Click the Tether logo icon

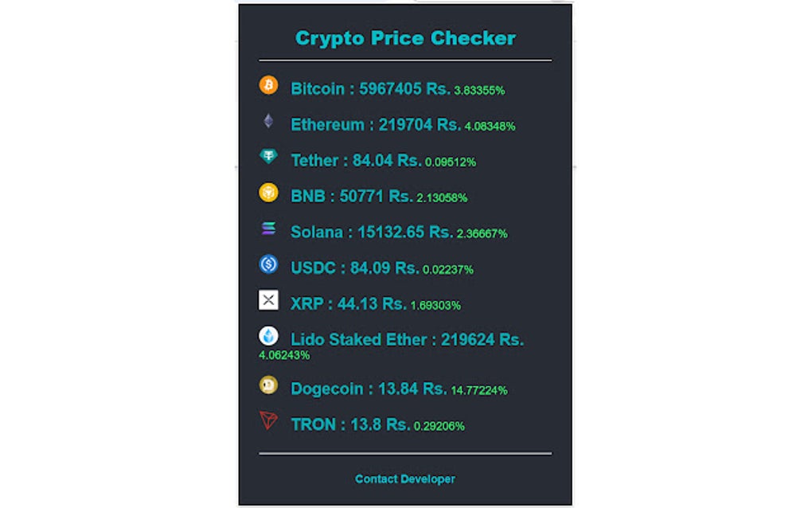pyautogui.click(x=269, y=158)
